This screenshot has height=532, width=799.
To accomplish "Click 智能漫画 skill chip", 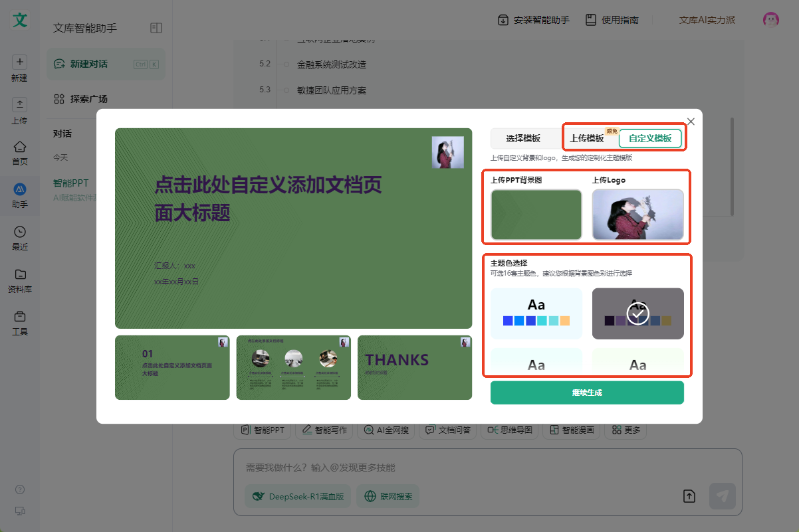I will pyautogui.click(x=572, y=430).
